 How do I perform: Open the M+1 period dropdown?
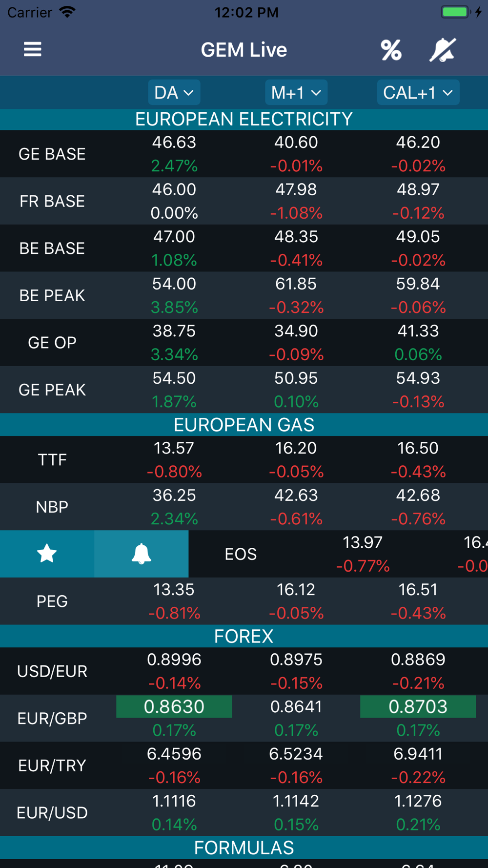(296, 92)
